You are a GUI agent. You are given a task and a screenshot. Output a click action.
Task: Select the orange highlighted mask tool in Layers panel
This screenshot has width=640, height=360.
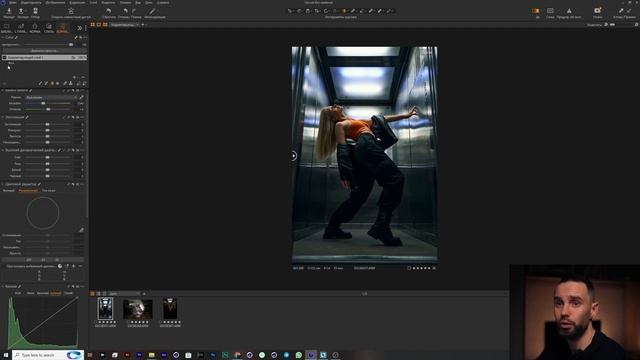52,83
